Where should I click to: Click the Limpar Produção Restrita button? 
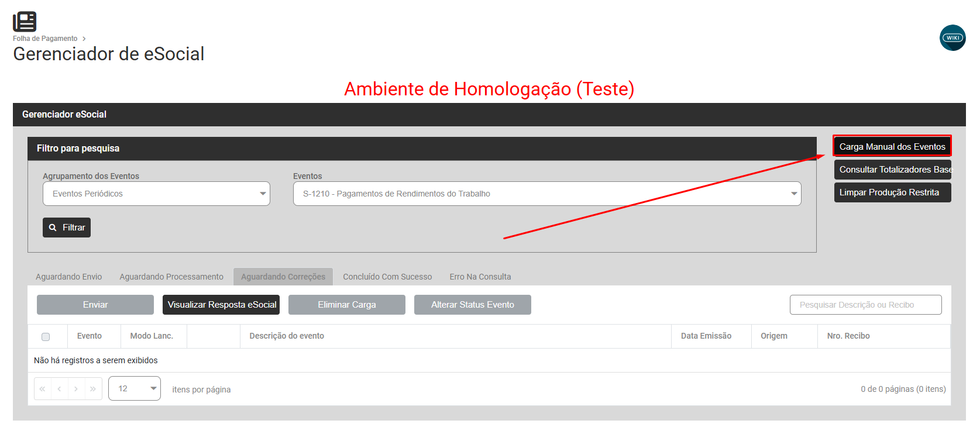coord(893,192)
